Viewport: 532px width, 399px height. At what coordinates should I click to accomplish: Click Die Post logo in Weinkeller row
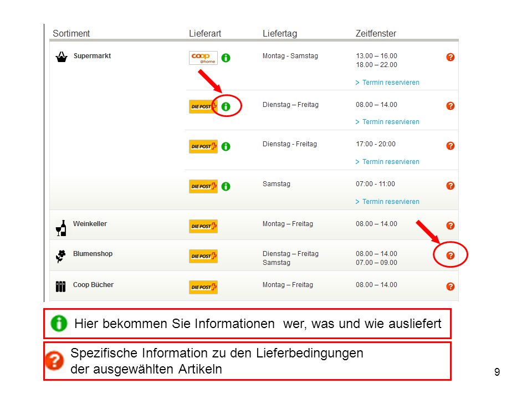pos(203,226)
